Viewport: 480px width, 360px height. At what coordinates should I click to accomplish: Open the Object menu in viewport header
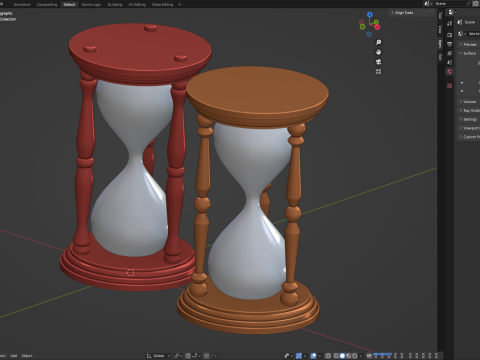pyautogui.click(x=27, y=356)
